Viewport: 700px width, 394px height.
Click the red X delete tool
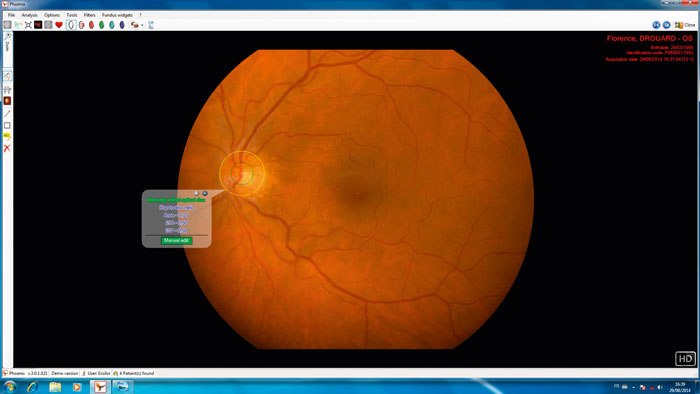pyautogui.click(x=7, y=148)
